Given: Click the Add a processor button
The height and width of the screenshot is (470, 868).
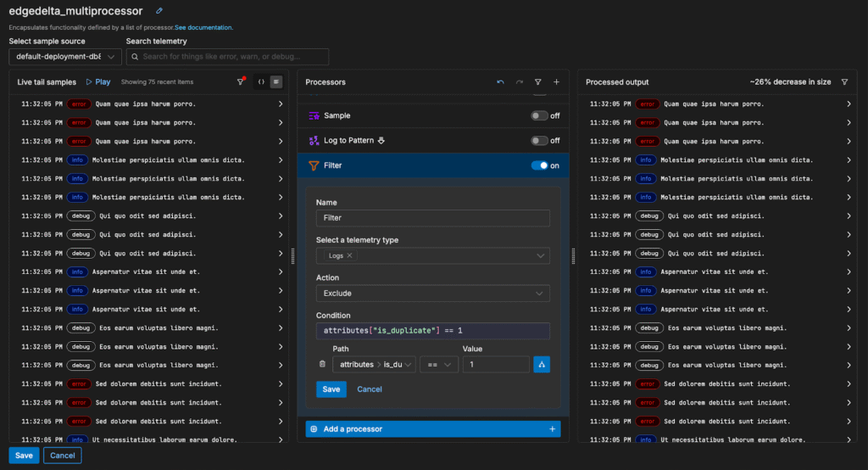Looking at the screenshot, I should click(x=432, y=429).
